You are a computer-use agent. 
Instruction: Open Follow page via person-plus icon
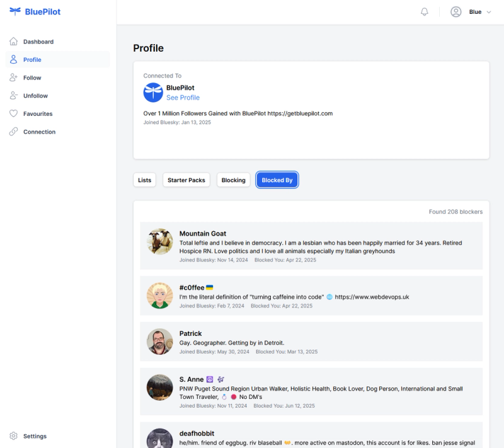click(x=13, y=78)
